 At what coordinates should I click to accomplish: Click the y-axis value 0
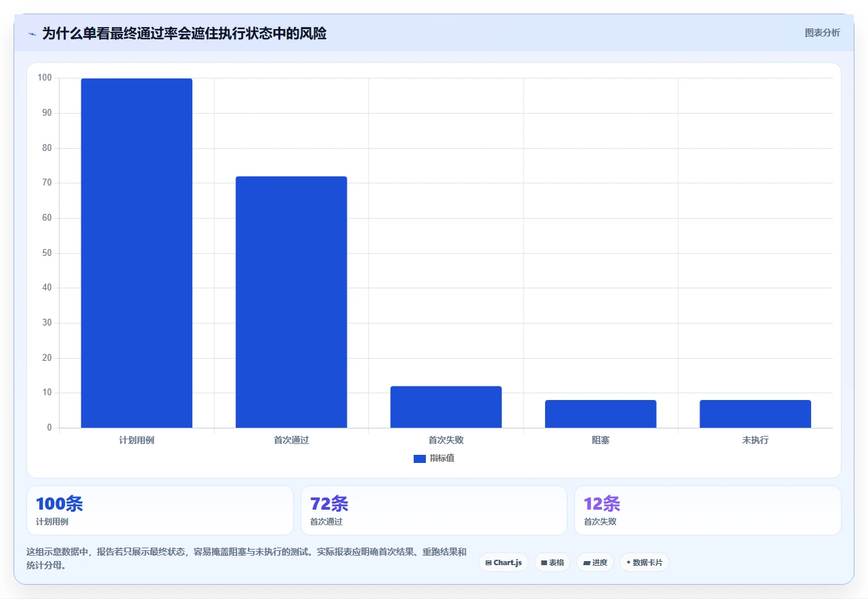(x=49, y=428)
